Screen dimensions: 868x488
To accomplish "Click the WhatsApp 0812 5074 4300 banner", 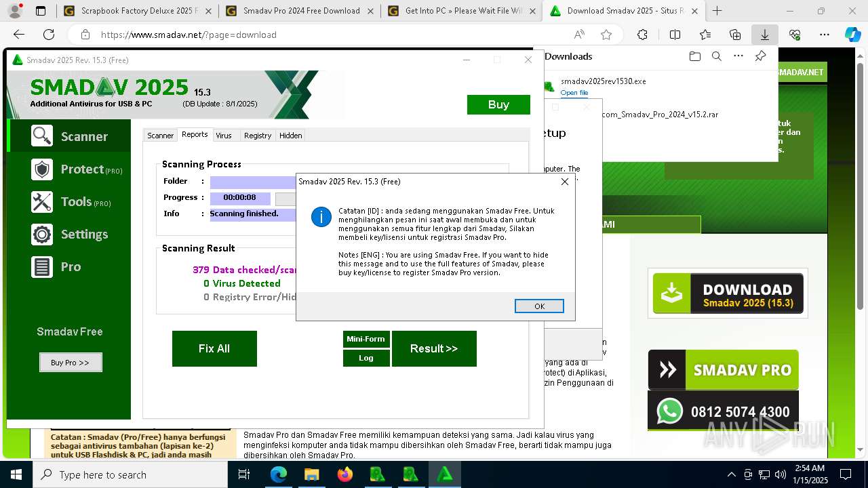I will click(723, 411).
